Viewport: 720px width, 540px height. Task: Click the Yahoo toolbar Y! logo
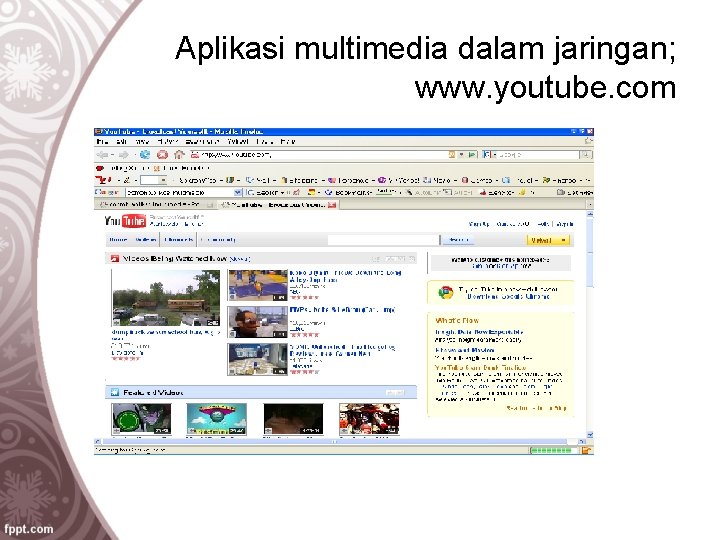pos(103,180)
